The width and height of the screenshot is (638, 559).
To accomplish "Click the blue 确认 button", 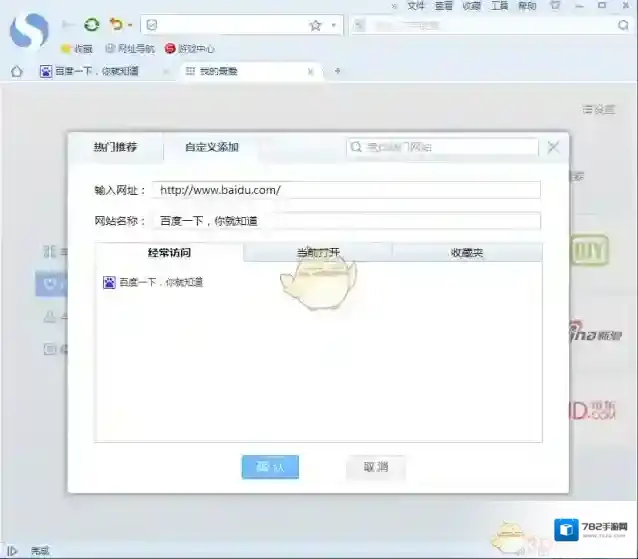I will click(x=270, y=467).
